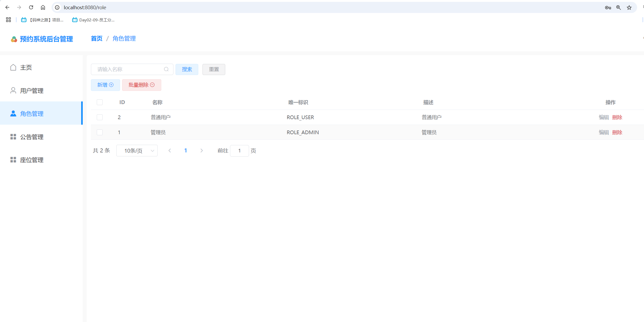The height and width of the screenshot is (322, 644).
Task: Click the app logo beside 预约系统后台管理
Action: (14, 39)
